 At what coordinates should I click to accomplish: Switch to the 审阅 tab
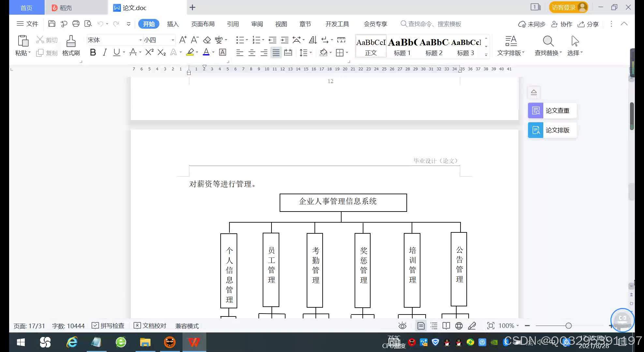coord(257,24)
